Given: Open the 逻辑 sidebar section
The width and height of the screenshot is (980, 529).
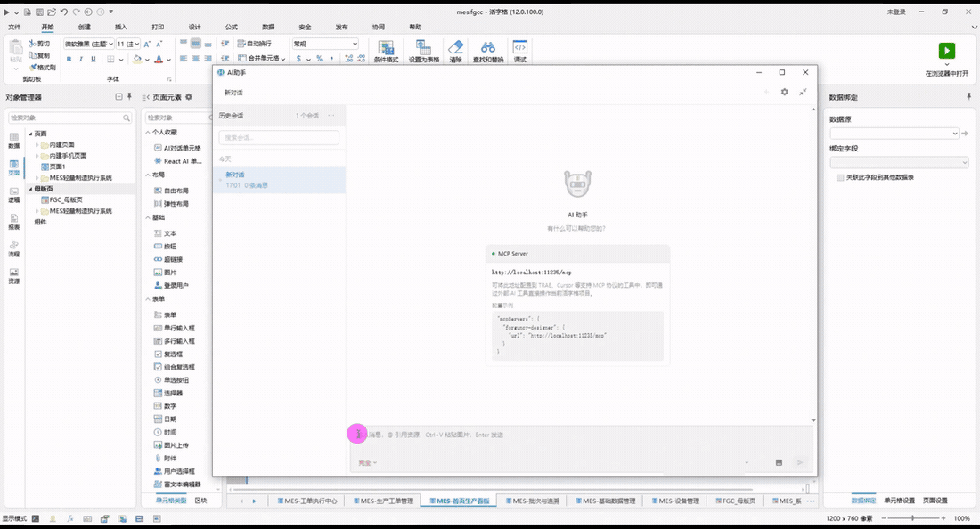Looking at the screenshot, I should [x=13, y=196].
